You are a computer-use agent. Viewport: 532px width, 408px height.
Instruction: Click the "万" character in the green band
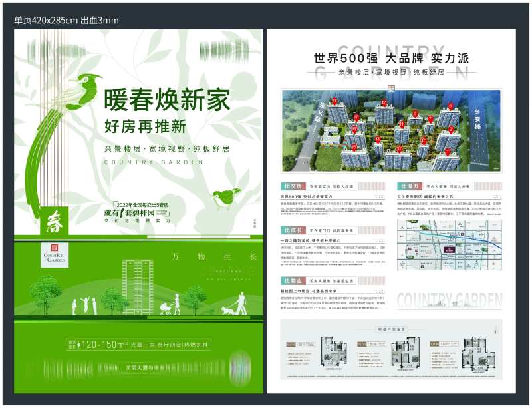pos(175,256)
